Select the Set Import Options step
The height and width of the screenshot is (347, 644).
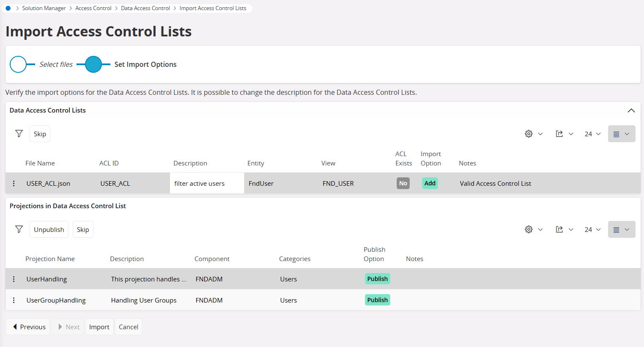93,64
